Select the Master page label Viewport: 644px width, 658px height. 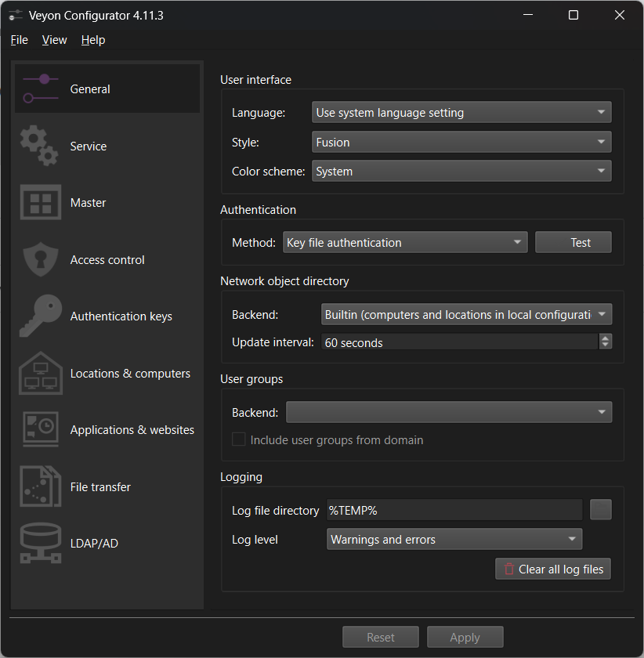89,203
